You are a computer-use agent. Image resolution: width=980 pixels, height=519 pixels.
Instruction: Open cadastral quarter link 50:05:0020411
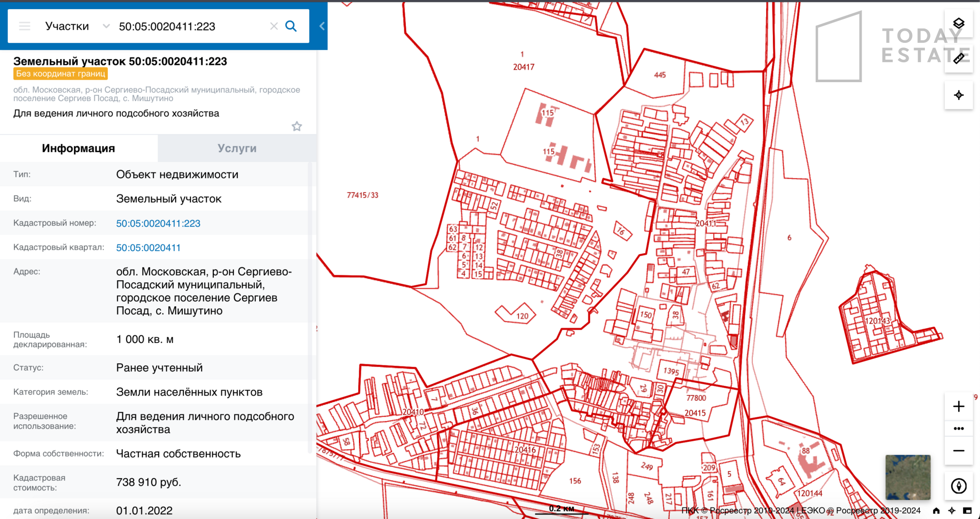148,248
